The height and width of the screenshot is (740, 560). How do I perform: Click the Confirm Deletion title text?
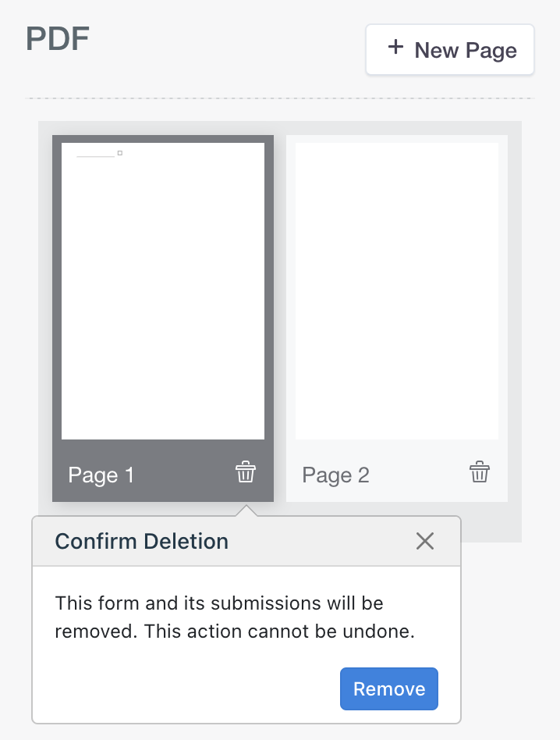(x=141, y=541)
